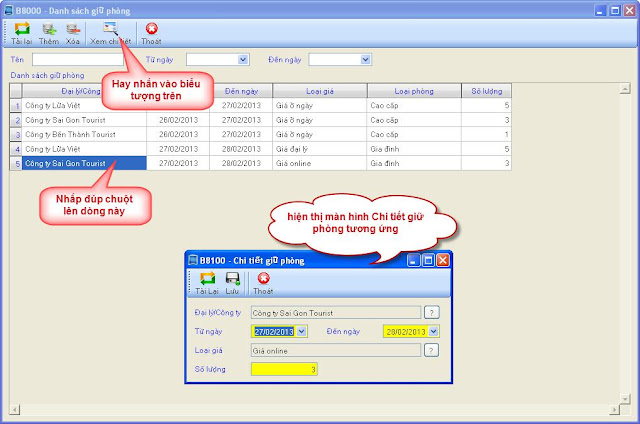Sort by Đến ngày column header

coord(241,91)
